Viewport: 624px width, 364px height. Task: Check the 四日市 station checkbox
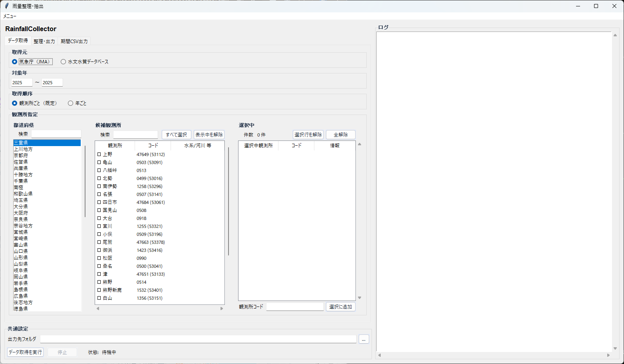click(x=99, y=202)
